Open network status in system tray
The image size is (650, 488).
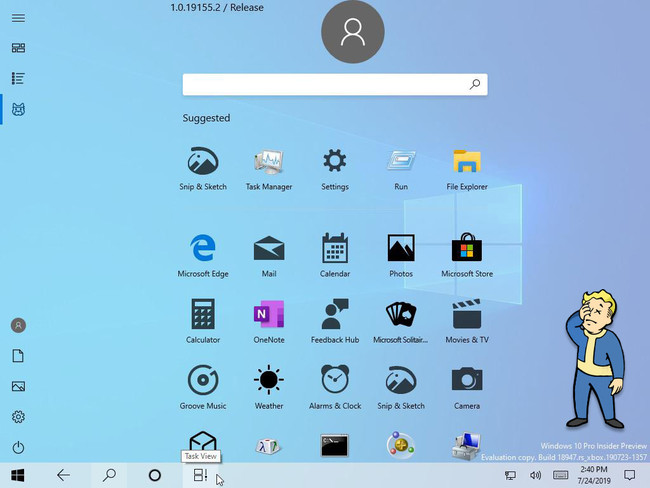[x=510, y=475]
